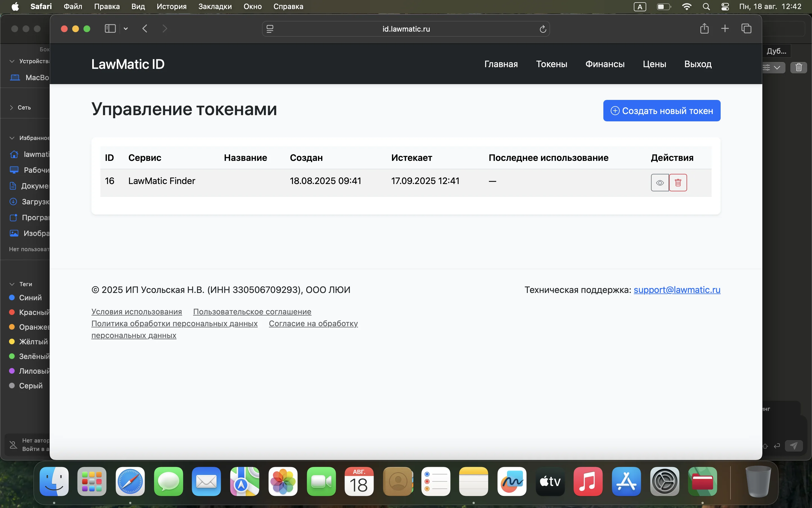This screenshot has width=812, height=508.
Task: Open Finder from the Dock
Action: pyautogui.click(x=54, y=481)
